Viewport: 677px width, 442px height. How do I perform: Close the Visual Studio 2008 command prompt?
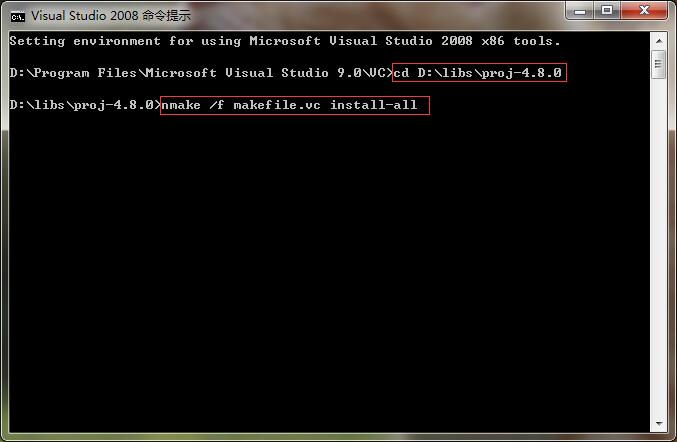644,11
